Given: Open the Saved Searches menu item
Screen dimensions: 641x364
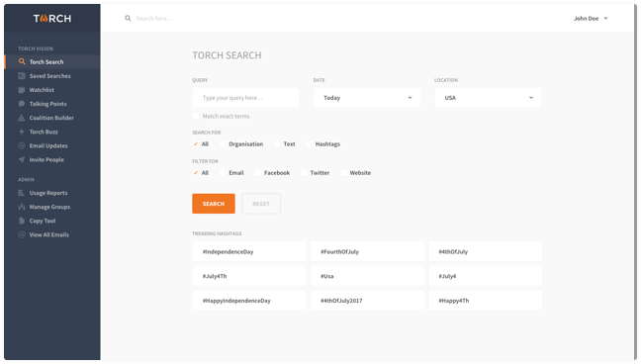Looking at the screenshot, I should pos(52,75).
